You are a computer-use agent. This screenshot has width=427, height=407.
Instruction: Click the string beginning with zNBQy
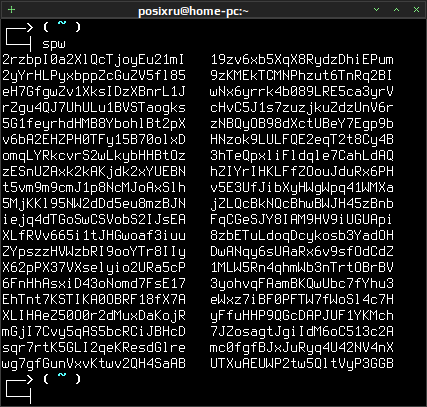302,124
